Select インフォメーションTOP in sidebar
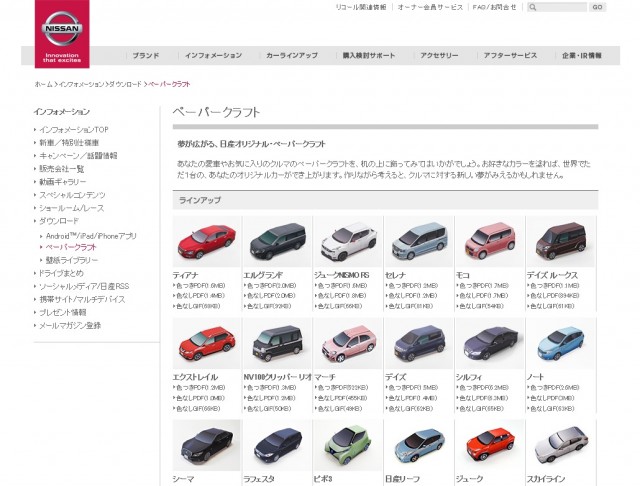Viewport: 640px width, 486px height. point(74,130)
